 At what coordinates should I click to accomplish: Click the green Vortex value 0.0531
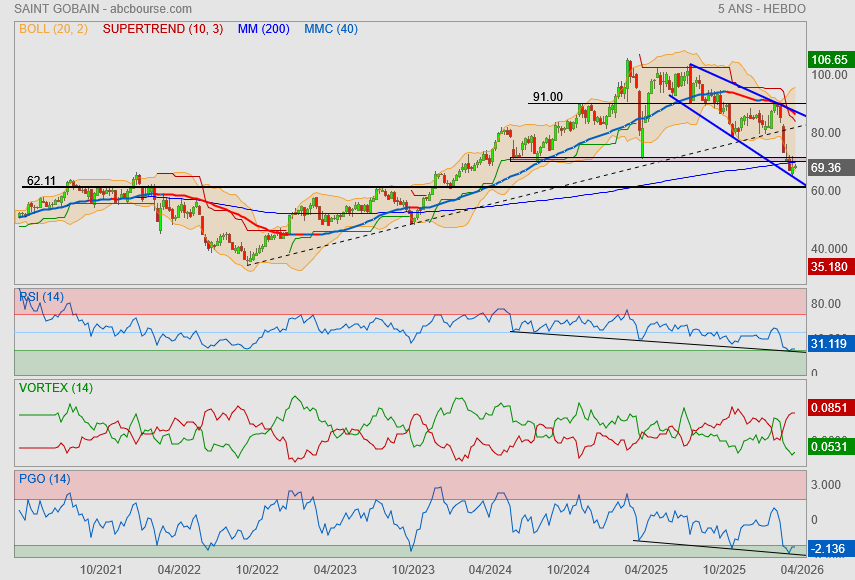pos(829,446)
